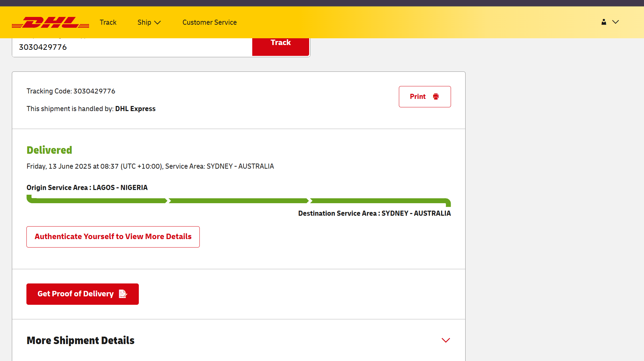Expand More Shipment Details chevron
644x361 pixels.
pos(446,340)
